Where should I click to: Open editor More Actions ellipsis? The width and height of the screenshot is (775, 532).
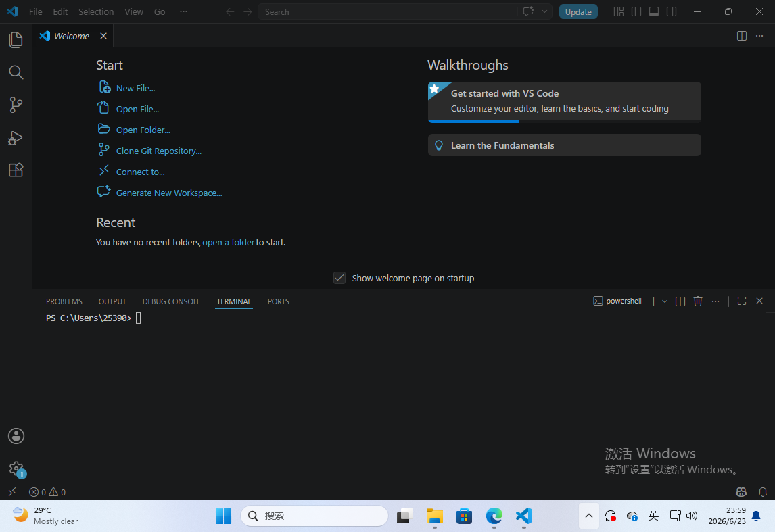(x=759, y=36)
